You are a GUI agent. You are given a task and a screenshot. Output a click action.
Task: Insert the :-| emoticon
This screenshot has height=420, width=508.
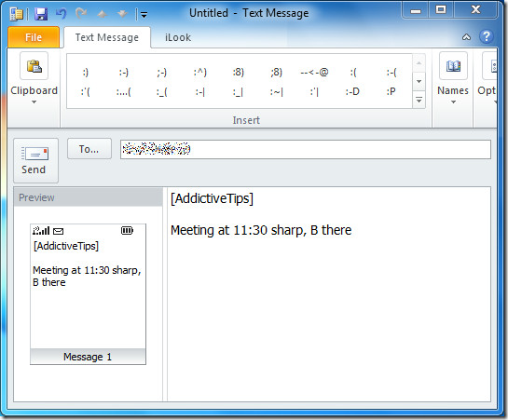pos(199,92)
